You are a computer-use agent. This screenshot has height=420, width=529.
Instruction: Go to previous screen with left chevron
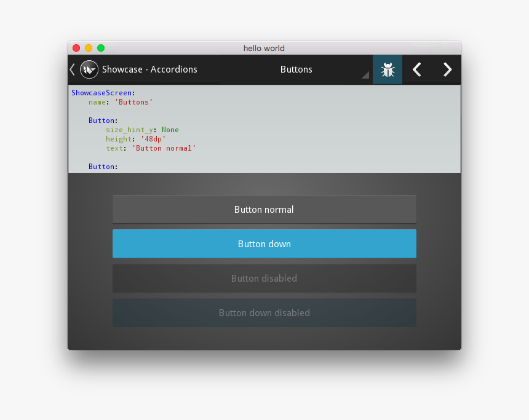tap(417, 69)
